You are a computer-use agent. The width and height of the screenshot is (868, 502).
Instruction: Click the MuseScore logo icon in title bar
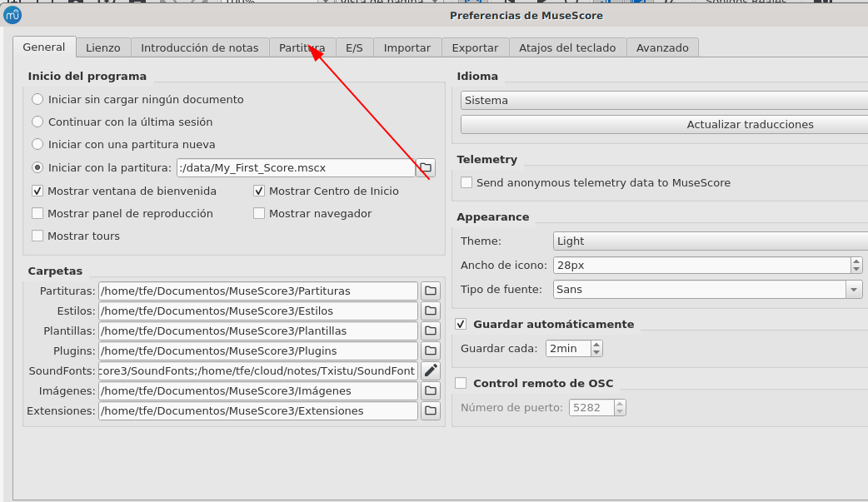pyautogui.click(x=12, y=16)
